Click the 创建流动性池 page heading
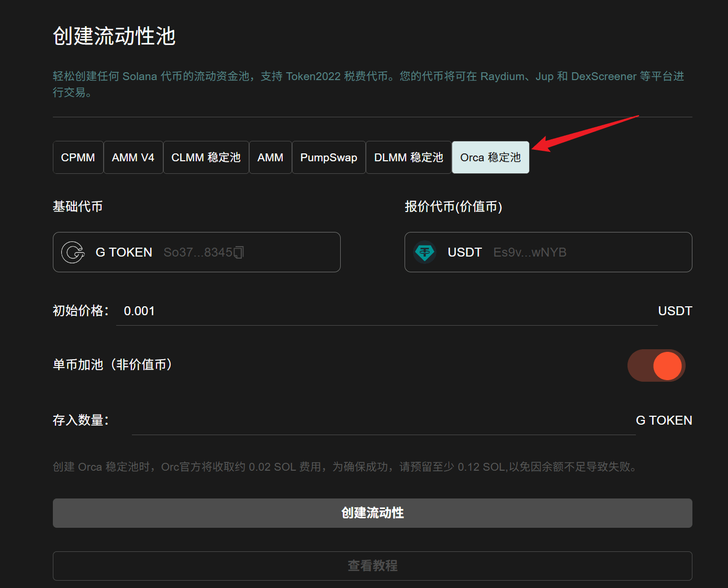Screen dimensions: 728x588 coord(114,36)
